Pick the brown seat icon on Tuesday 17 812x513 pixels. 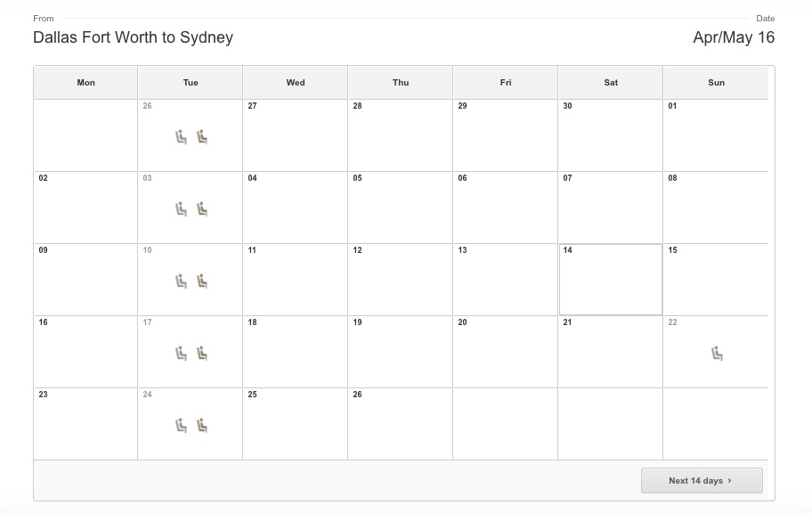point(202,354)
